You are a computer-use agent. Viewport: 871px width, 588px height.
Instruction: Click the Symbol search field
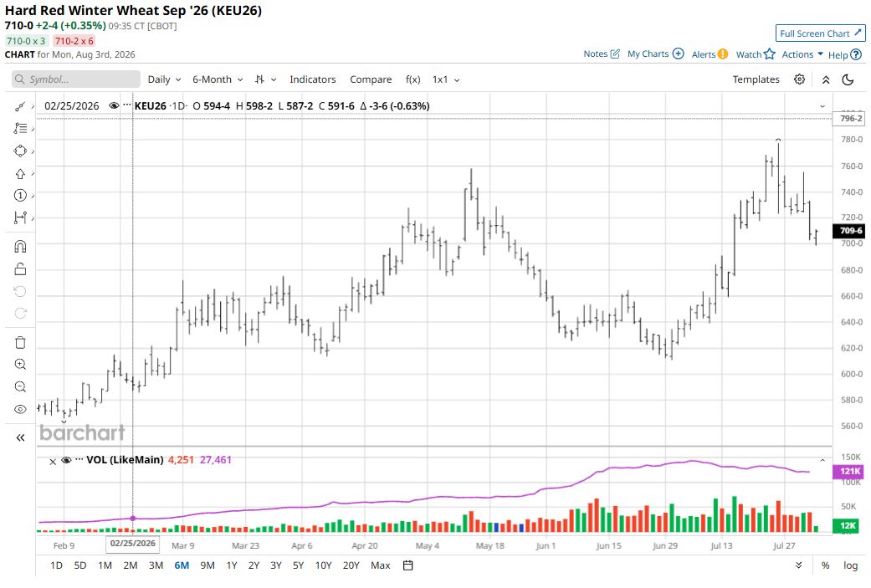76,79
